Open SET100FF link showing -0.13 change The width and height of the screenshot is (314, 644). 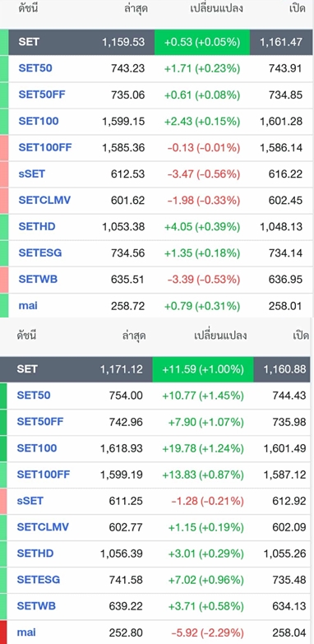[x=45, y=147]
